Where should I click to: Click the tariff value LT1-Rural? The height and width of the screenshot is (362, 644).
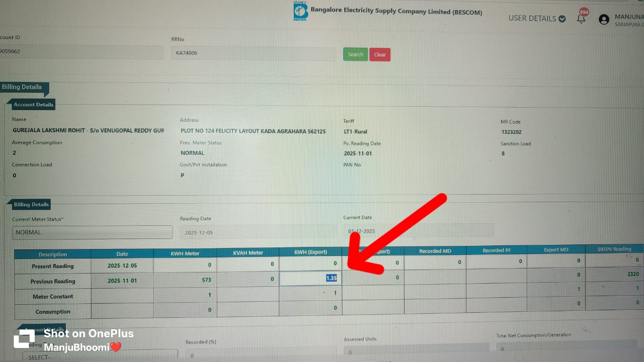coord(355,132)
